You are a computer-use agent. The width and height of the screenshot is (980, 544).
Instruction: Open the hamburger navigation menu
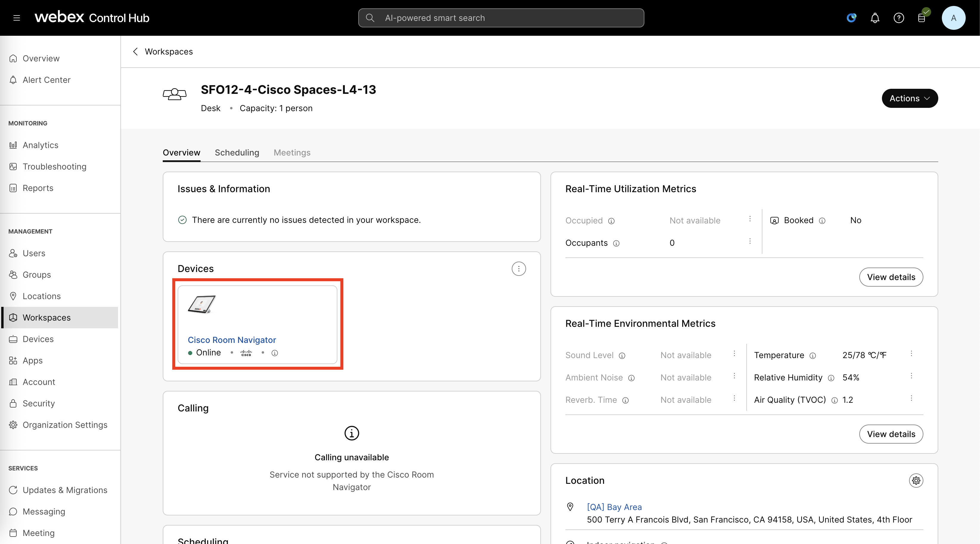tap(16, 18)
